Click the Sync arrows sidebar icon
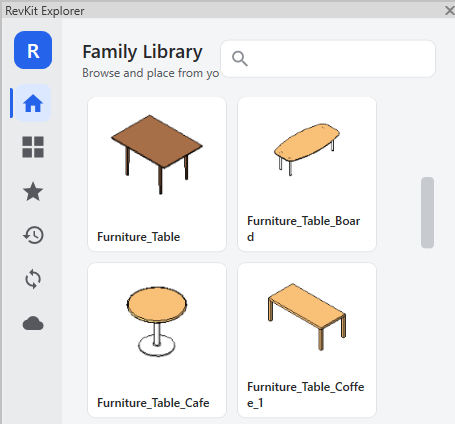455x424 pixels. [x=33, y=279]
